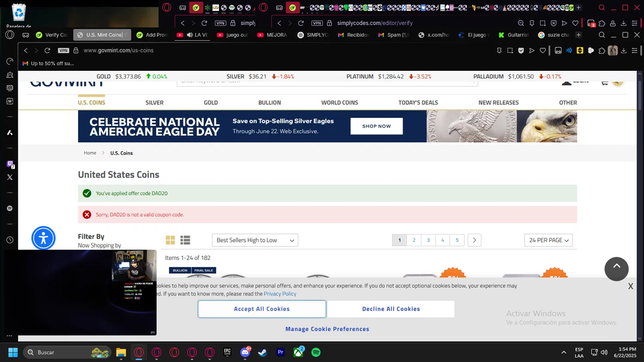Toggle VPN badge in govmint address bar
Viewport: 644px width, 362px height.
coord(64,51)
